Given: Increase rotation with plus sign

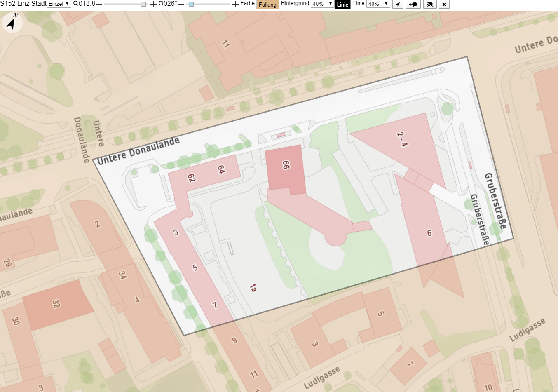Looking at the screenshot, I should 235,4.
